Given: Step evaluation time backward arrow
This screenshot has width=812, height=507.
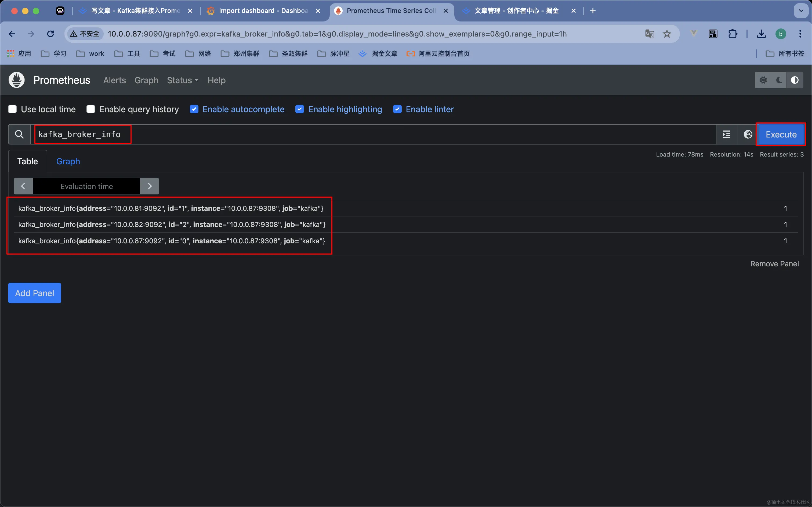Looking at the screenshot, I should click(x=23, y=186).
